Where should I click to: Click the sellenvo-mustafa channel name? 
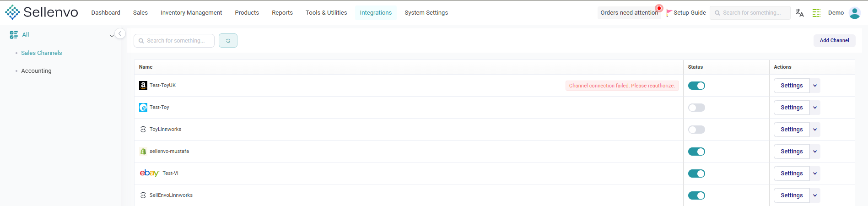point(169,152)
